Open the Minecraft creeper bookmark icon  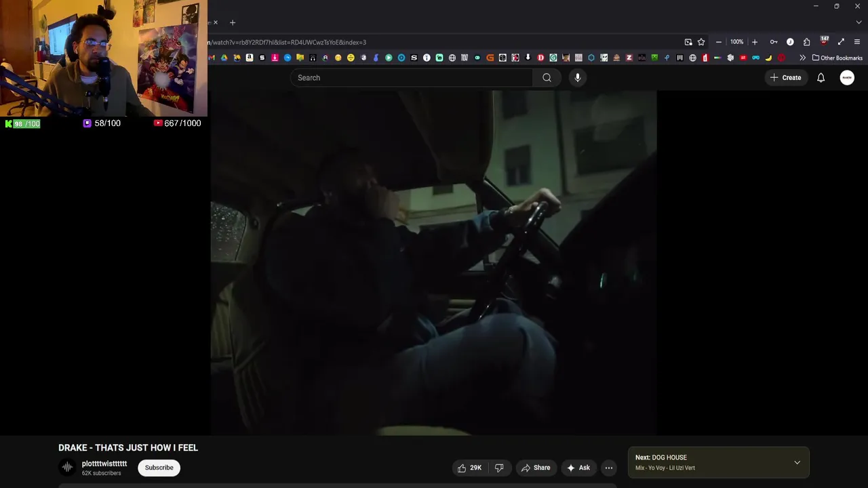pyautogui.click(x=654, y=58)
